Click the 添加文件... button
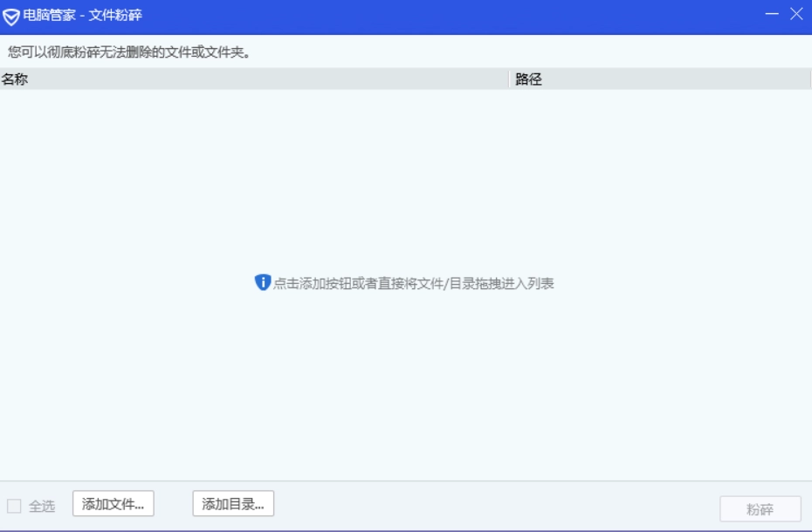The height and width of the screenshot is (532, 812). 113,503
